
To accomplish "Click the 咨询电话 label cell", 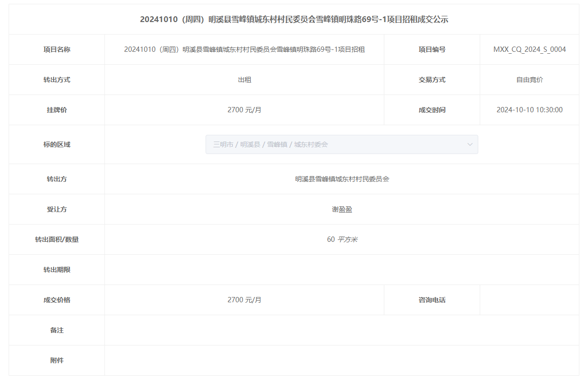I will click(x=432, y=300).
